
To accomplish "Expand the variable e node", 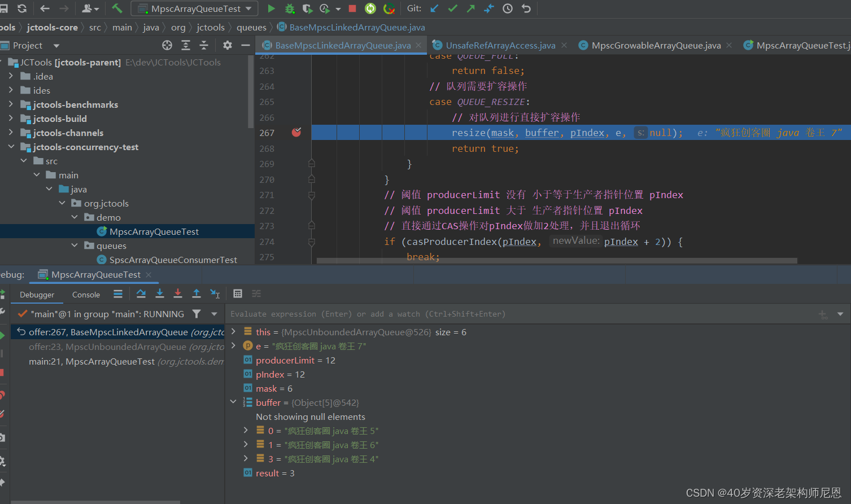I will 233,345.
